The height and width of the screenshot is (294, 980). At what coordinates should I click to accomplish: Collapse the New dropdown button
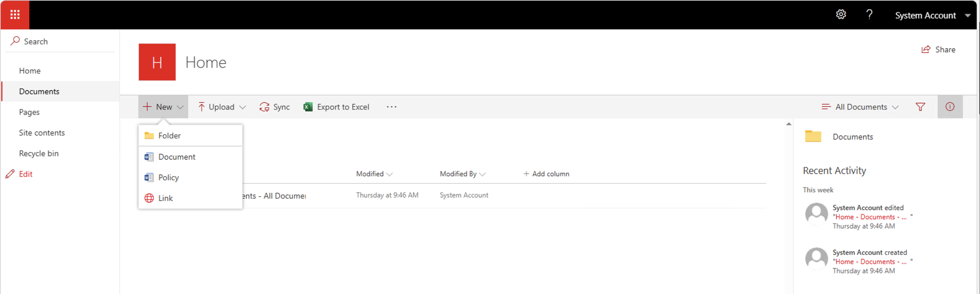(163, 107)
